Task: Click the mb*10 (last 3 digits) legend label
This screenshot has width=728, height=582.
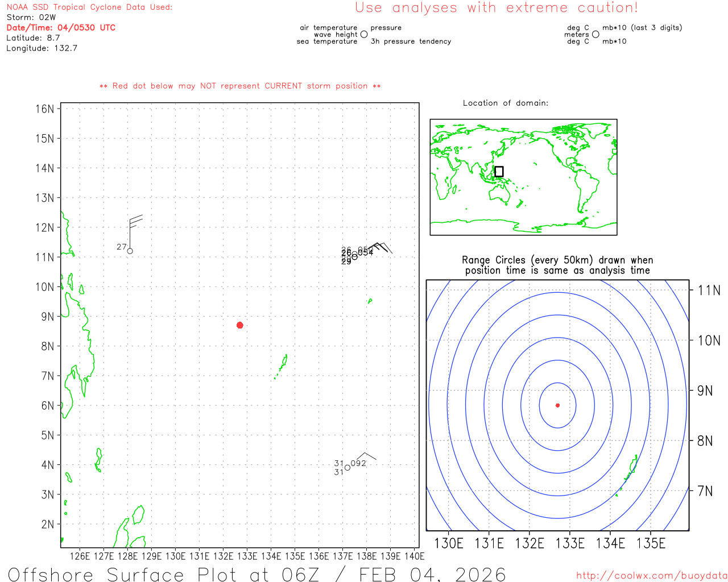Action: 642,28
